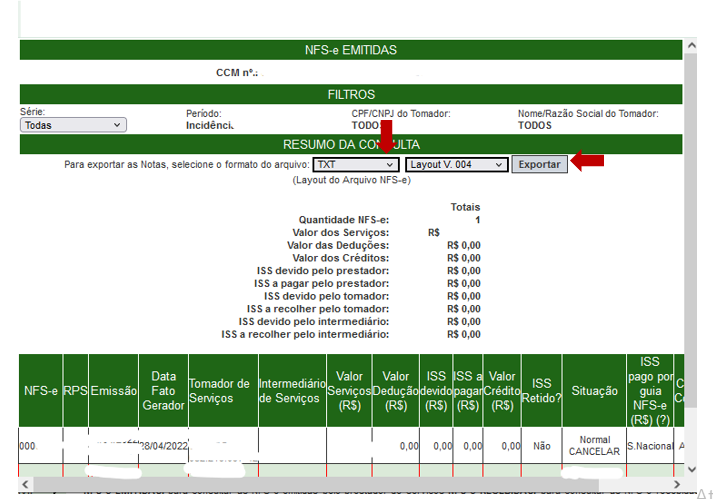Open the TXT file format dropdown

[x=356, y=165]
